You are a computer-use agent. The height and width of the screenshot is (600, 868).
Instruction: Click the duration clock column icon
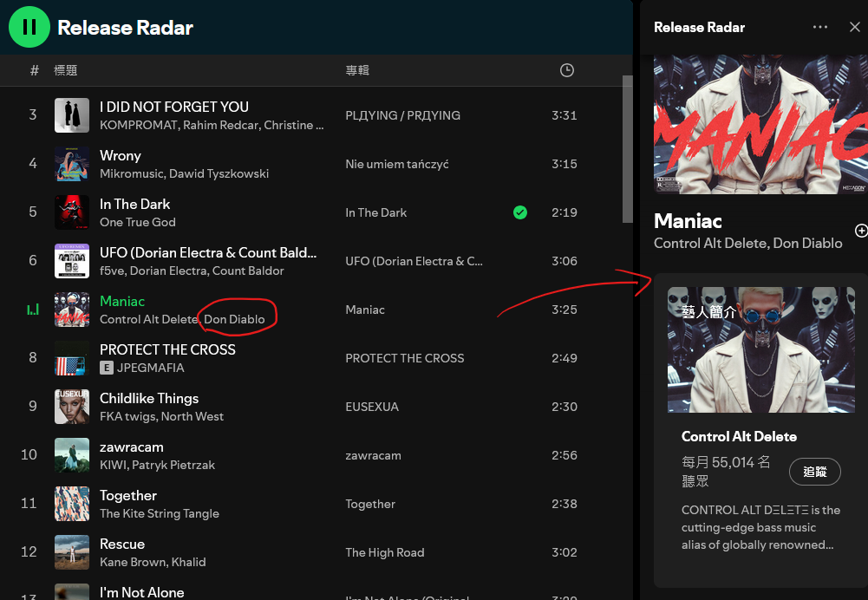(x=566, y=70)
